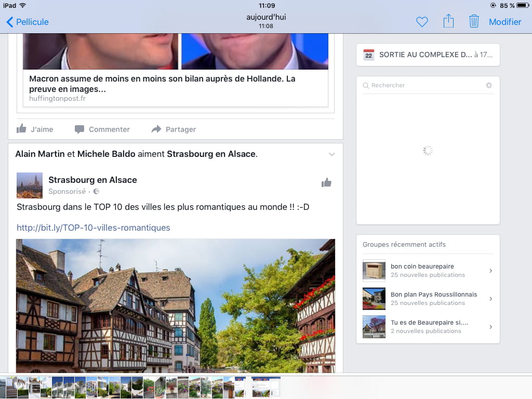Click the Sponsorisé label

67,191
